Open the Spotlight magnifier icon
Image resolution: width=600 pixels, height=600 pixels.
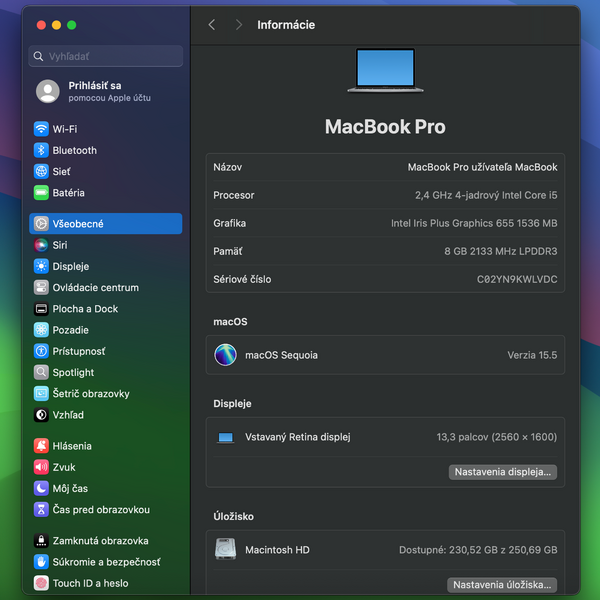pos(41,372)
